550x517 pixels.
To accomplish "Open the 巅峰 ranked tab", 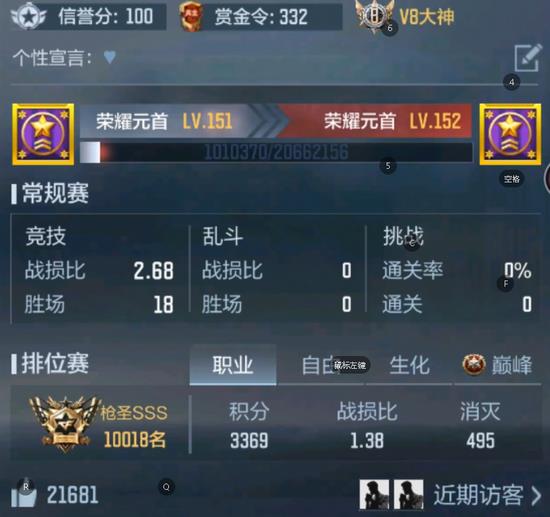I will pyautogui.click(x=498, y=365).
